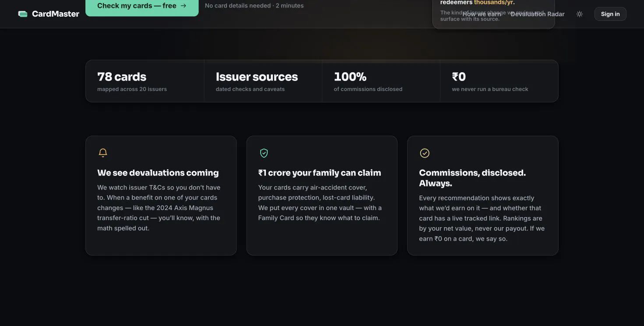Click Commissions, disclosed. Always. heading
This screenshot has width=644, height=326.
[x=472, y=178]
